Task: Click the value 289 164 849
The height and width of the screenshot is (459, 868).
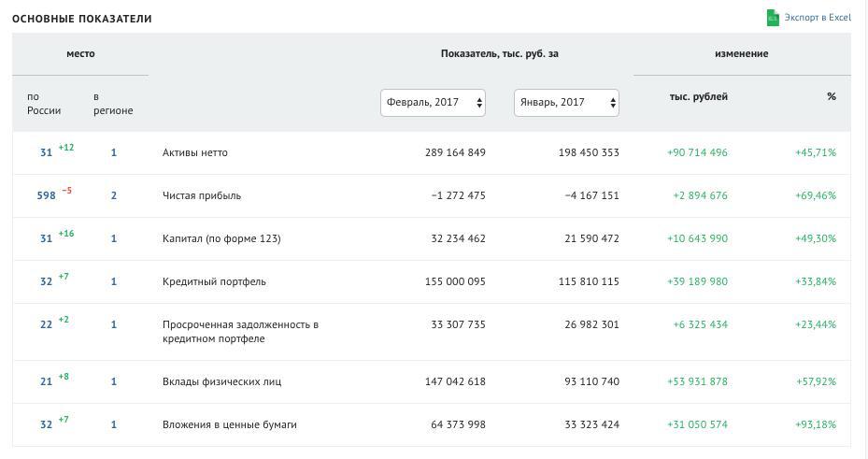Action: (x=455, y=152)
